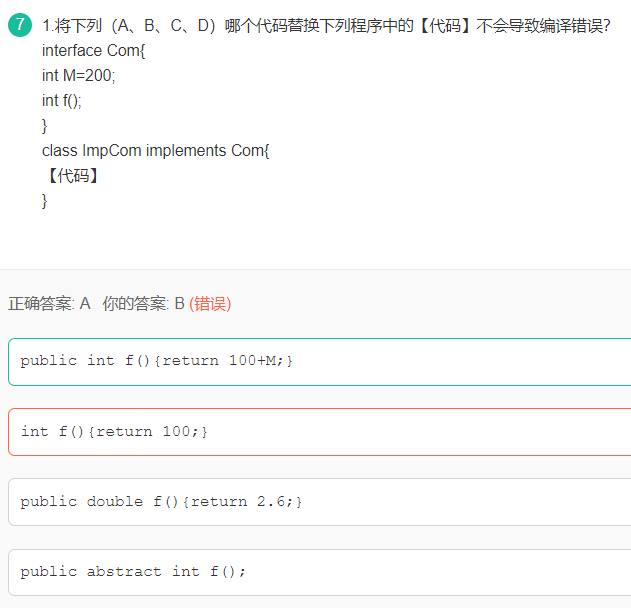Select option 'int f(){return 100;}'
This screenshot has width=631, height=608.
click(320, 432)
